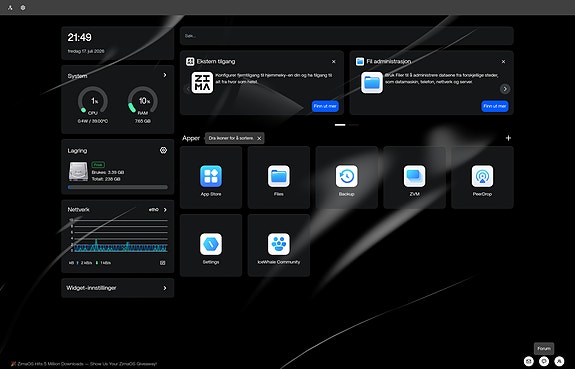
Task: Click the search input field
Action: pyautogui.click(x=347, y=36)
